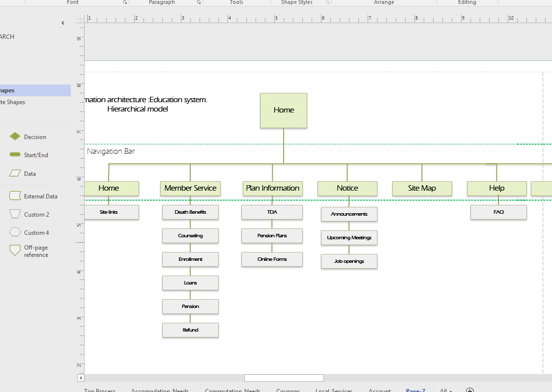
Task: Select the Plan Information box
Action: click(272, 188)
